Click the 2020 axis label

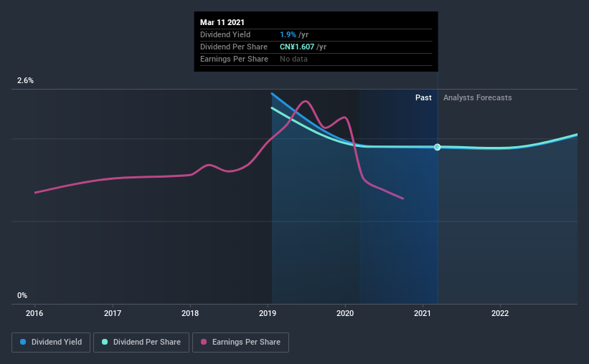point(345,313)
